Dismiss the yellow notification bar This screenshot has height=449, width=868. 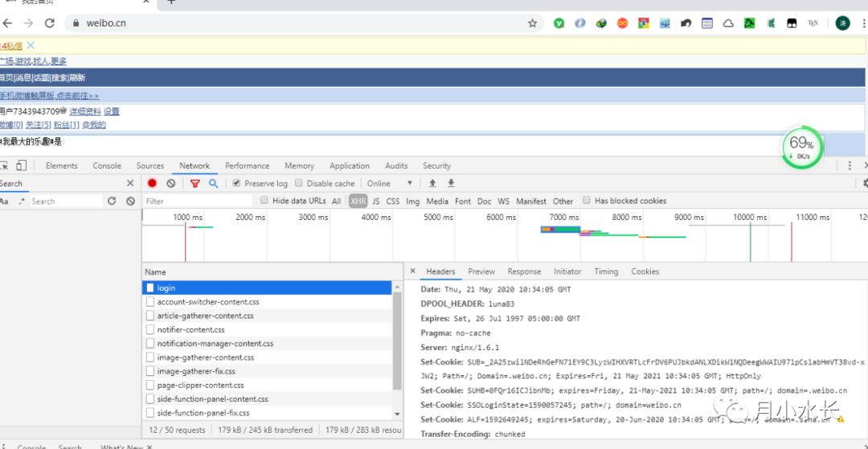coord(31,45)
